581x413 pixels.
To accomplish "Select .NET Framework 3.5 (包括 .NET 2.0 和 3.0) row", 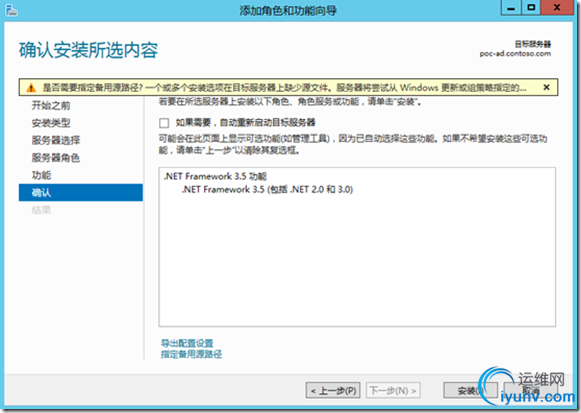I will pyautogui.click(x=267, y=190).
